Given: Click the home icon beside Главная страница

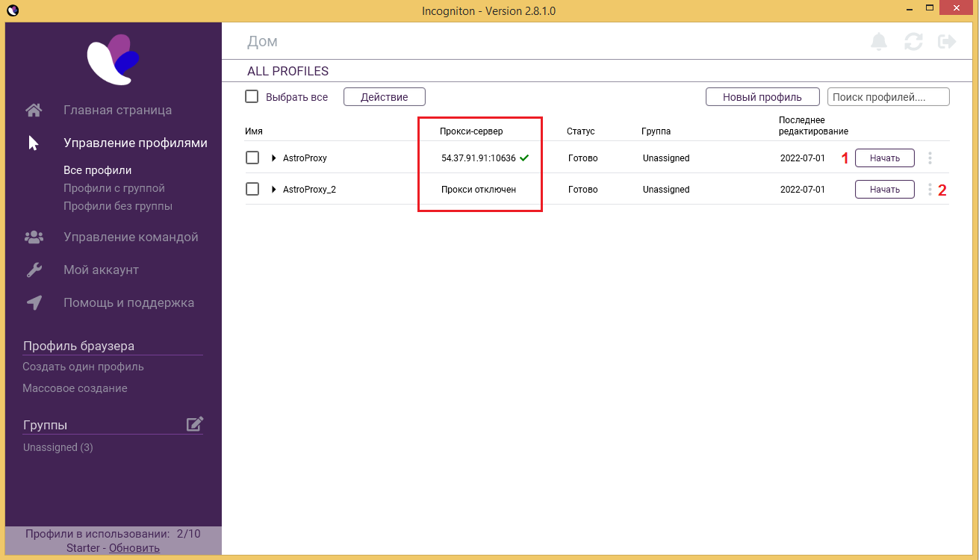Looking at the screenshot, I should click(34, 111).
